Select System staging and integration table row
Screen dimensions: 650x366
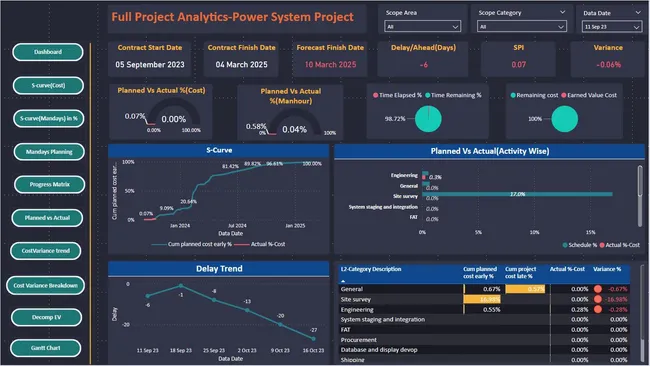[484, 319]
